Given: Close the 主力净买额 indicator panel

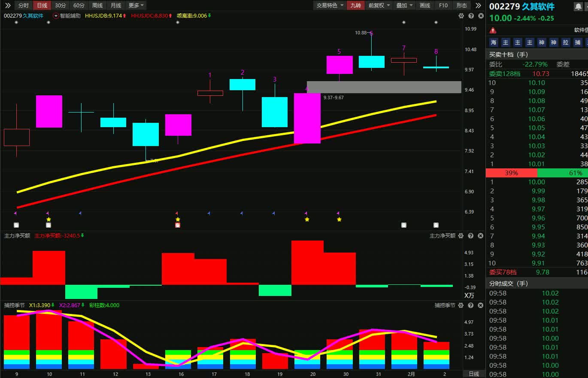Looking at the screenshot, I should pyautogui.click(x=481, y=236).
